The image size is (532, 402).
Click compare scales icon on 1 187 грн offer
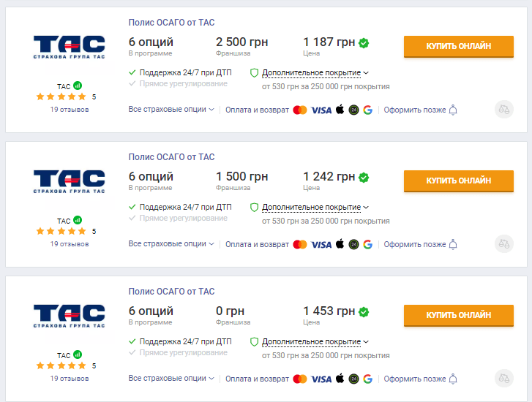504,110
